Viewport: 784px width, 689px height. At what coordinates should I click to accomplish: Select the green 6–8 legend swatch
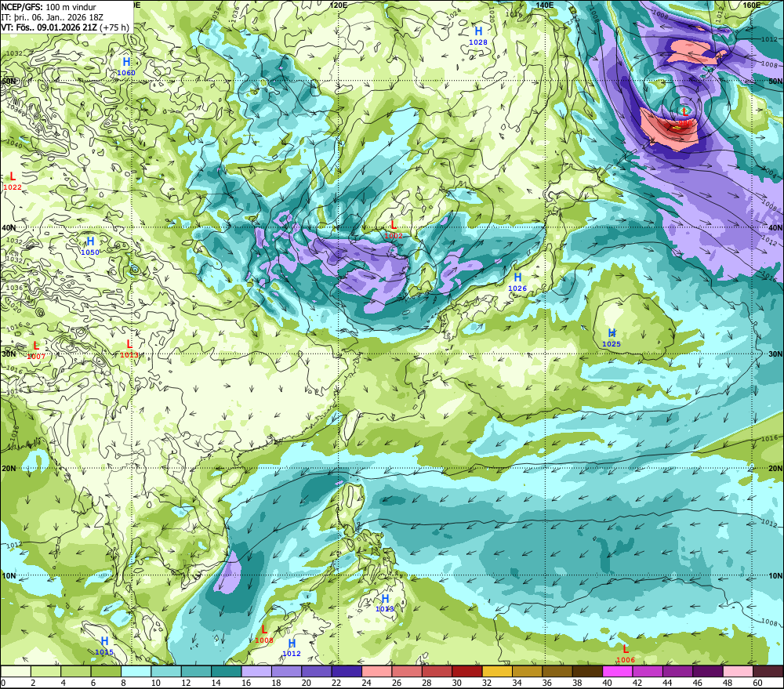(x=106, y=671)
